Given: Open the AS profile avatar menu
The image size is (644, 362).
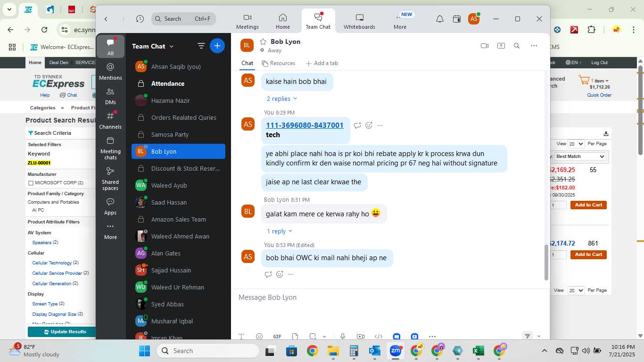Looking at the screenshot, I should coord(474,19).
